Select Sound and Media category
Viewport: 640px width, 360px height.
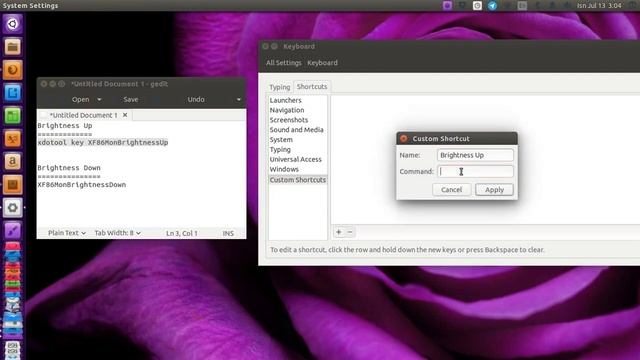298,129
